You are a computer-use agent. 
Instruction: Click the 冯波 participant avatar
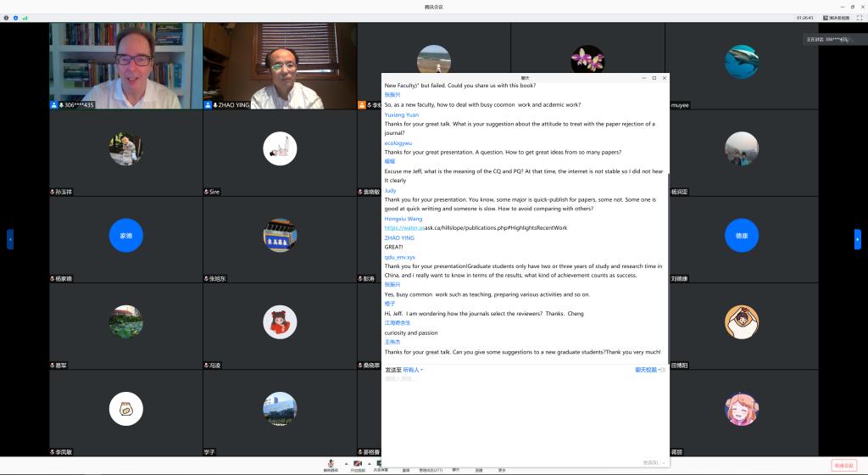coord(280,322)
